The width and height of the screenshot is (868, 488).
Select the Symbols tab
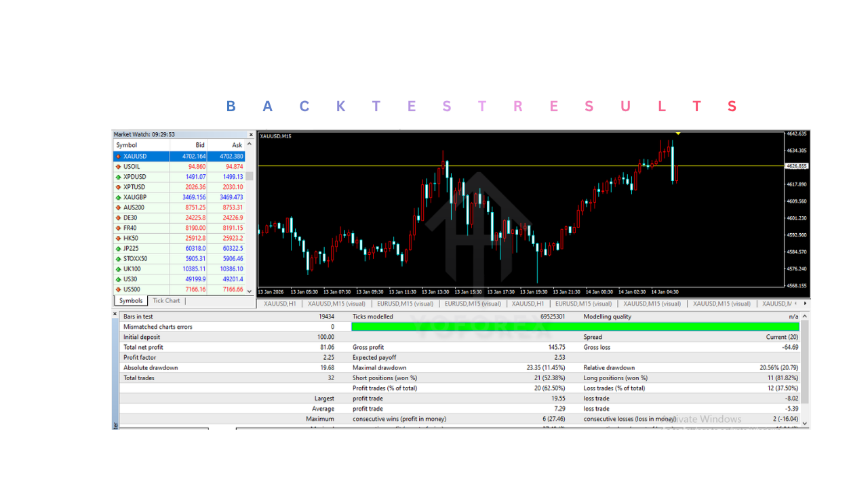(131, 300)
